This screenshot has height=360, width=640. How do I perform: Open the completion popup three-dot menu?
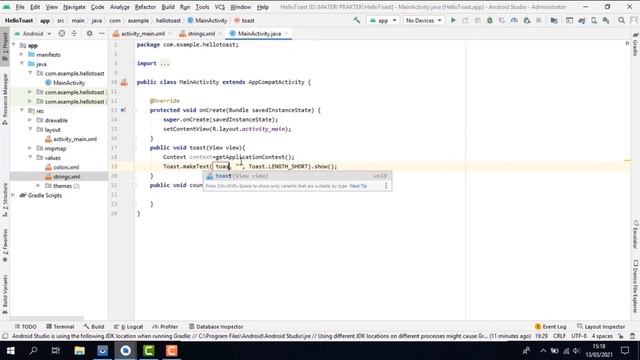point(386,186)
